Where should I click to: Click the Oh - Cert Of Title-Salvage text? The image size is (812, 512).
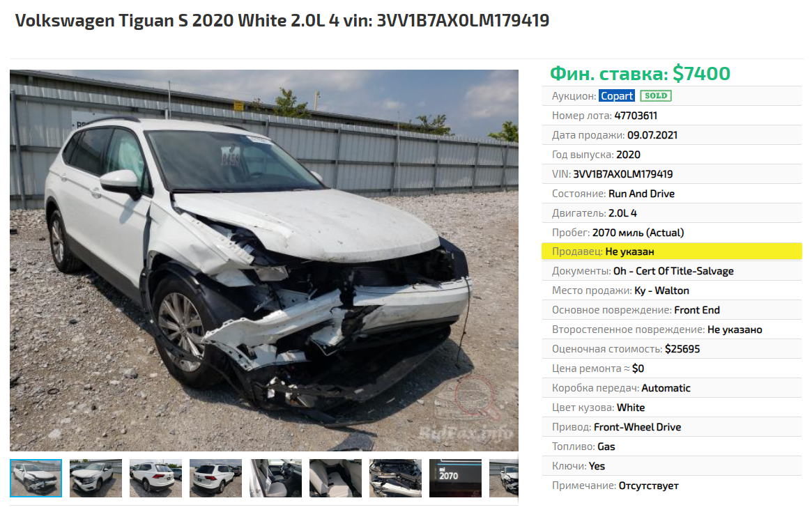[x=673, y=271]
